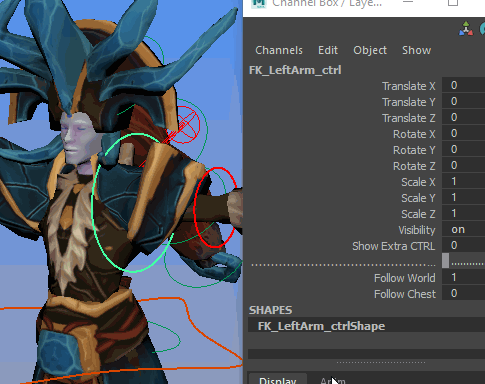Open the Object menu
This screenshot has width=485, height=384.
[x=370, y=50]
